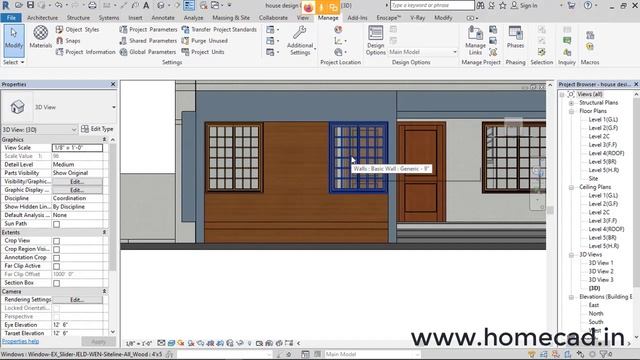The image size is (640, 360).
Task: Click Edit Type button
Action: [x=97, y=129]
